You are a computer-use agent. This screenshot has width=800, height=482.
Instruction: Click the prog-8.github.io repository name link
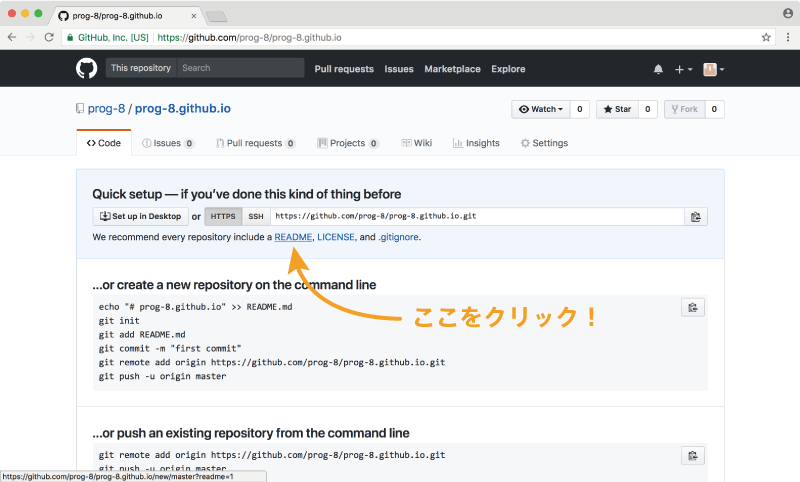pyautogui.click(x=183, y=109)
